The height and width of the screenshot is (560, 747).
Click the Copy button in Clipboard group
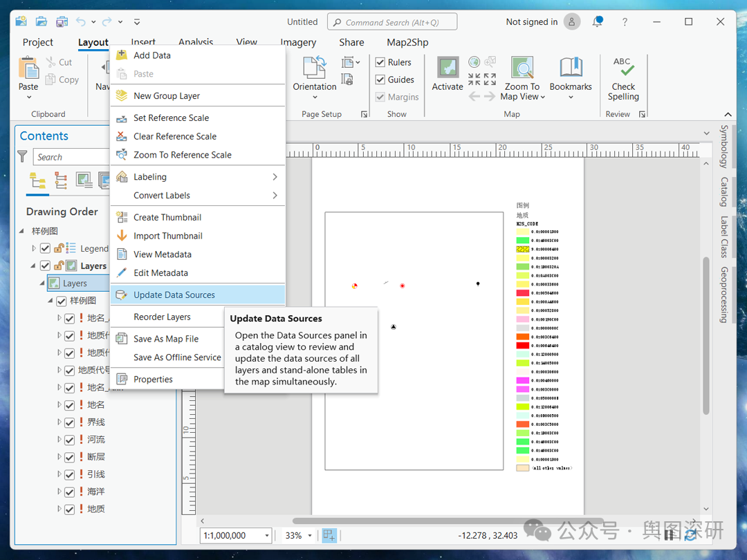coord(62,80)
